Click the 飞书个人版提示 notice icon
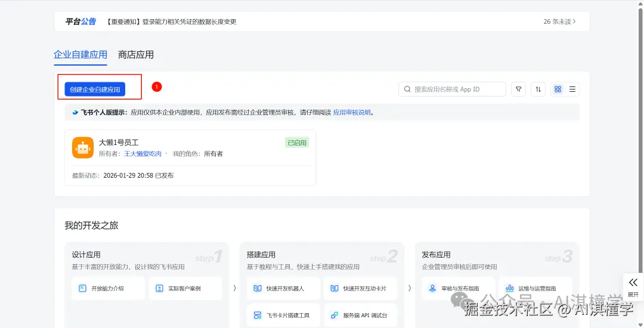Screen dimensions: 644x328 (75, 113)
